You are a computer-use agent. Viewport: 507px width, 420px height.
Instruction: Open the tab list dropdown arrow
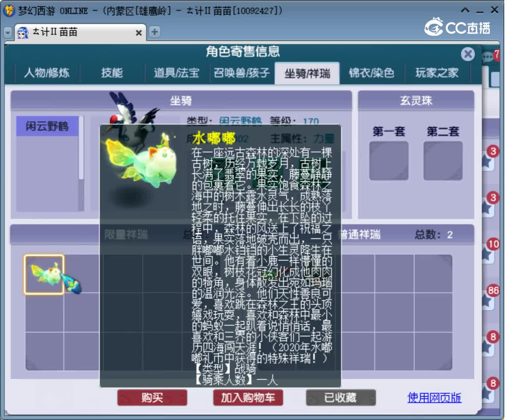(x=8, y=32)
